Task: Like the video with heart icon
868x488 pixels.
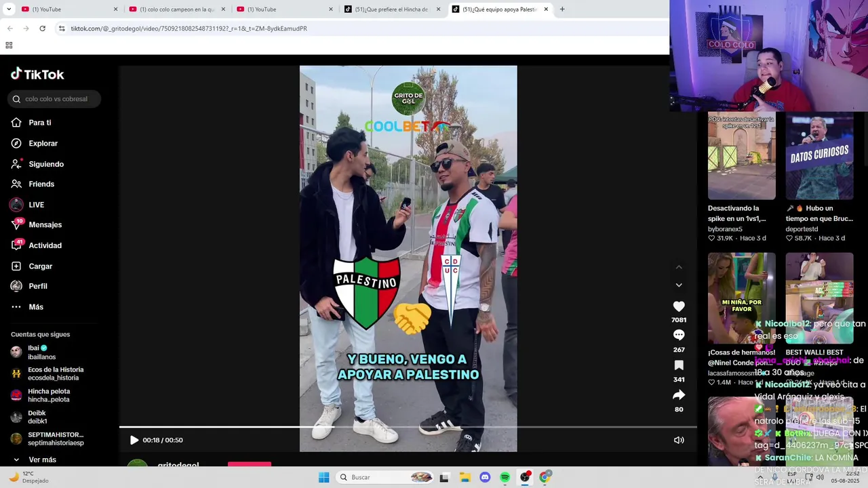Action: [x=679, y=306]
